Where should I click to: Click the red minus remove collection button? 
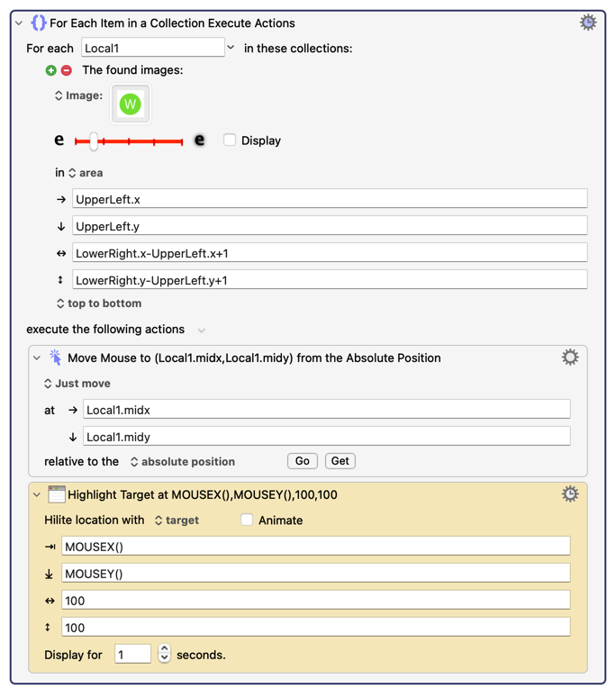point(66,70)
